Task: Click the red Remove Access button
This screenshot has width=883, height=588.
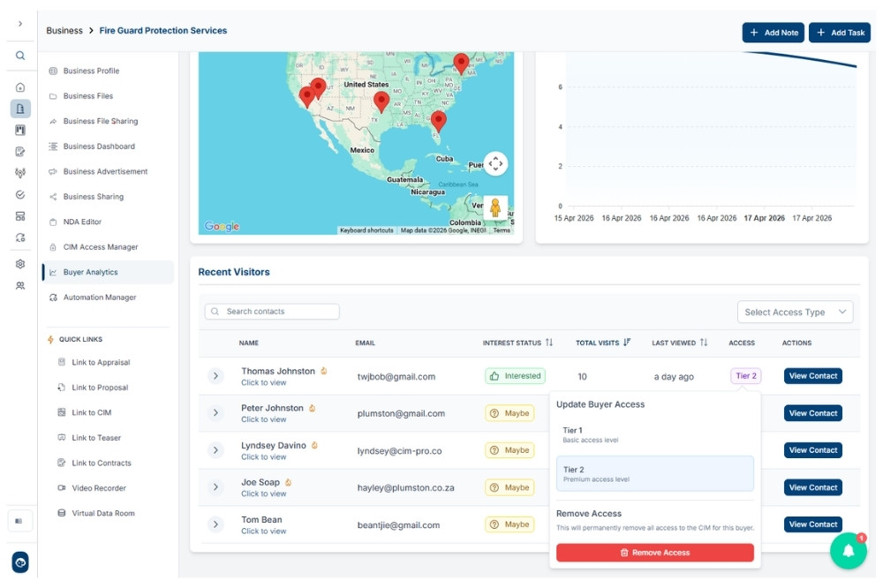Action: 655,553
